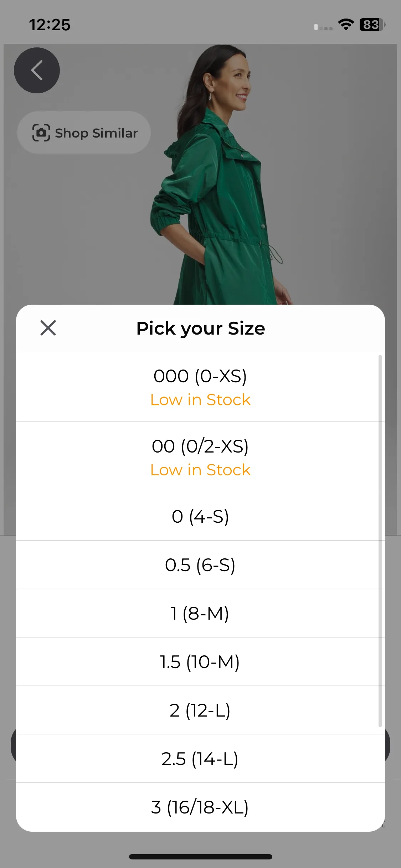The height and width of the screenshot is (868, 401).
Task: Pick size 1.5 (10-M)
Action: point(200,662)
